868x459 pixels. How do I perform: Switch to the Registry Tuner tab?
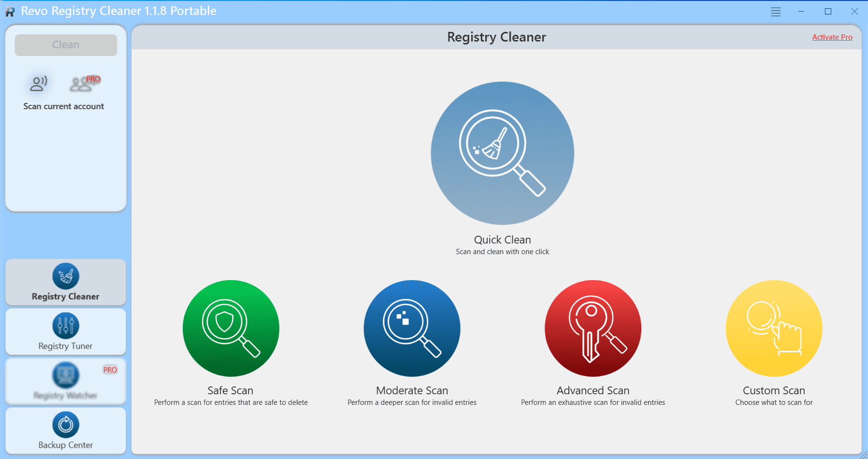click(x=66, y=332)
